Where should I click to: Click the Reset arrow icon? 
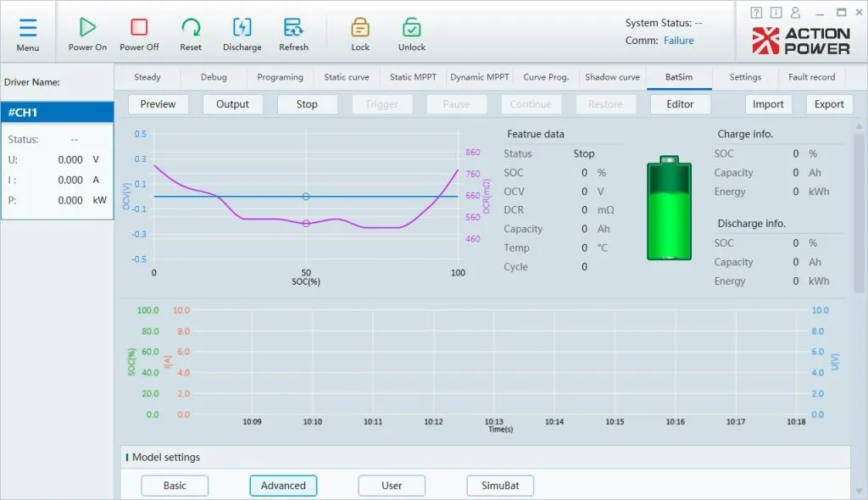(x=191, y=26)
